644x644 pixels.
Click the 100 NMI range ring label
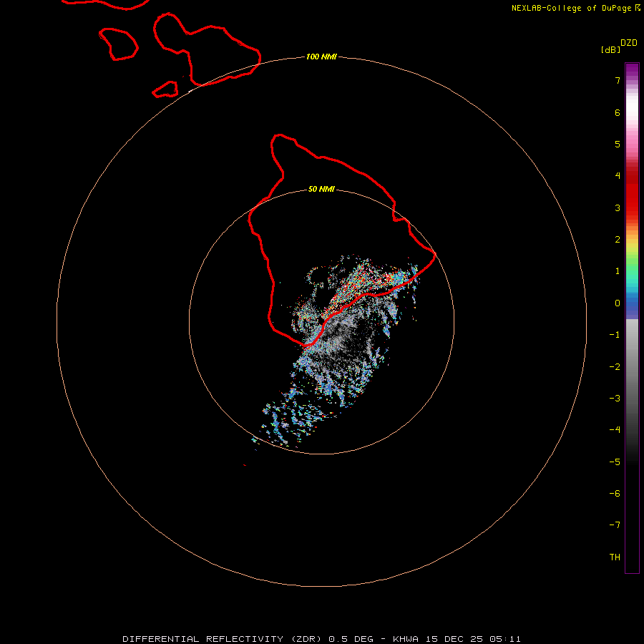click(321, 57)
